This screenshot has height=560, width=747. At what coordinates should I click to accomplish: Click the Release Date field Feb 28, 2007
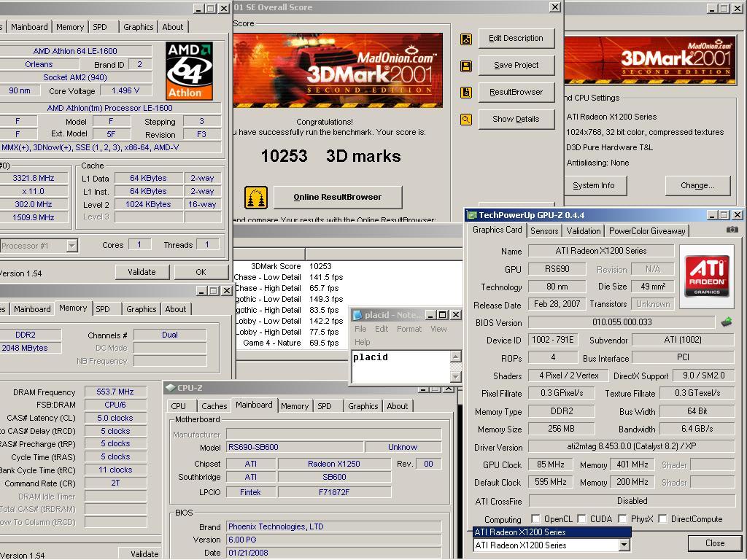[557, 304]
